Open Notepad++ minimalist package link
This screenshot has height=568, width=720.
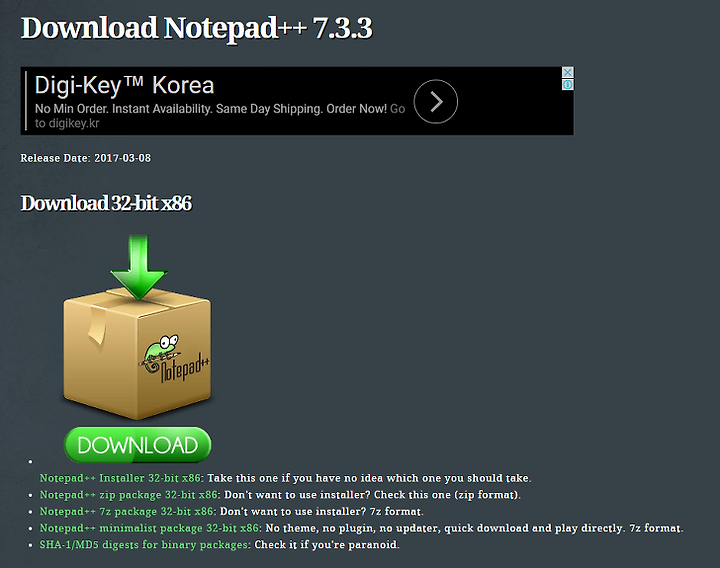pos(149,528)
